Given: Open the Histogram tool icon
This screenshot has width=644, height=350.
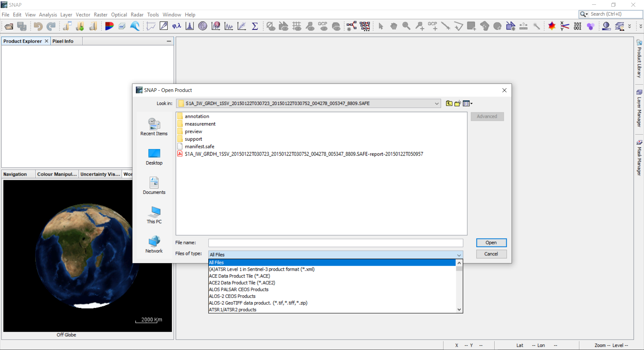Looking at the screenshot, I should coord(190,26).
